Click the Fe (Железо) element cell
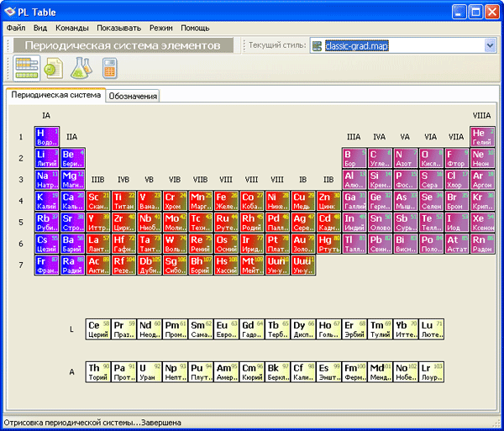The width and height of the screenshot is (504, 431). (225, 201)
